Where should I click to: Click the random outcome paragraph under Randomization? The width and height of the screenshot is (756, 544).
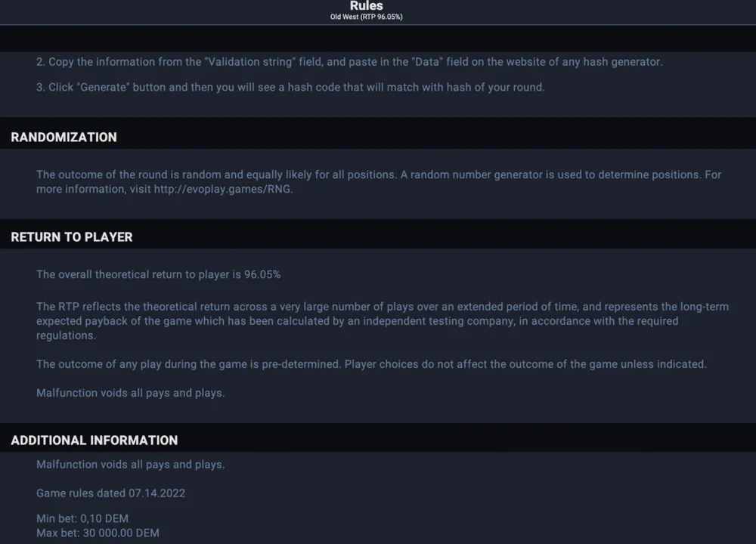tap(379, 181)
